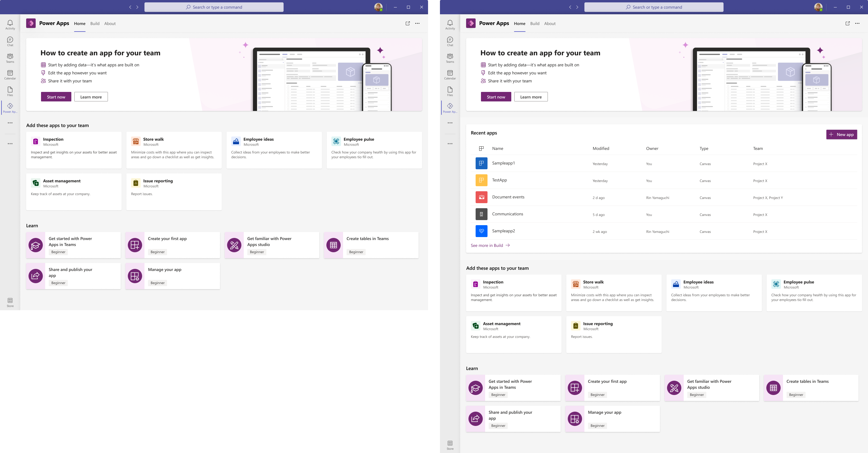Viewport: 868px width, 453px height.
Task: Open the Sampleapp1 app icon in Recent apps
Action: (x=481, y=164)
